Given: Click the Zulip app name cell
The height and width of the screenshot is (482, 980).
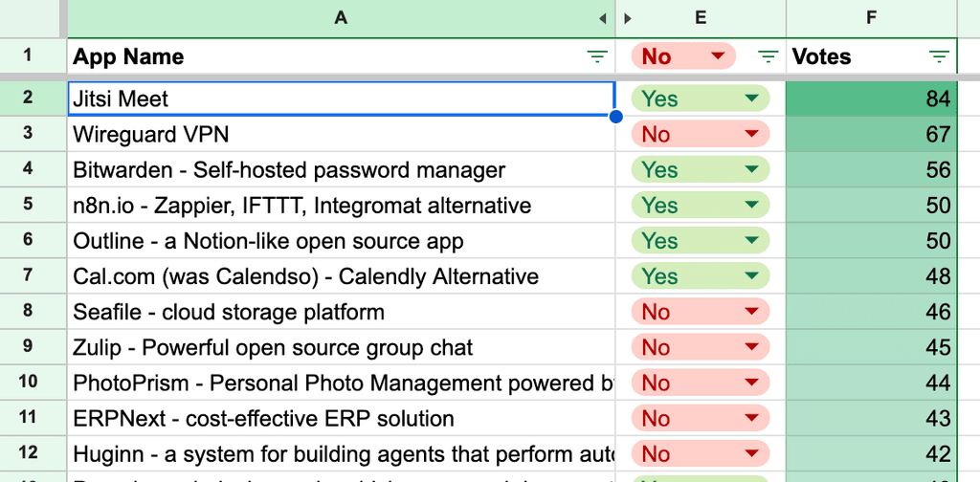Looking at the screenshot, I should pyautogui.click(x=341, y=347).
